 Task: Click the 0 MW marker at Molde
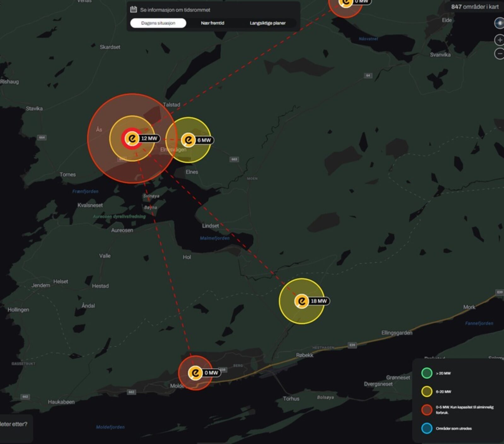tap(195, 373)
